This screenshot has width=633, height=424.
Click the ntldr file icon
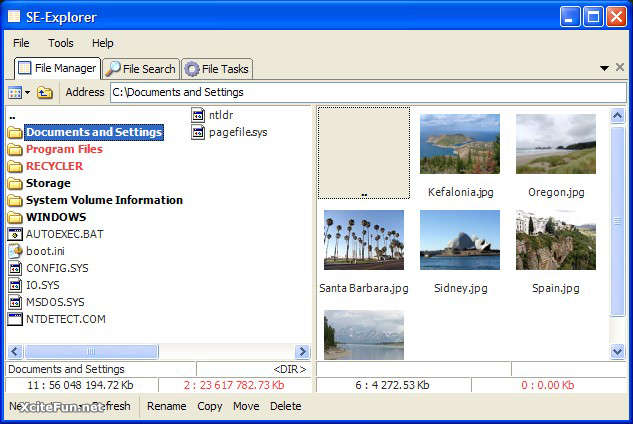point(198,115)
